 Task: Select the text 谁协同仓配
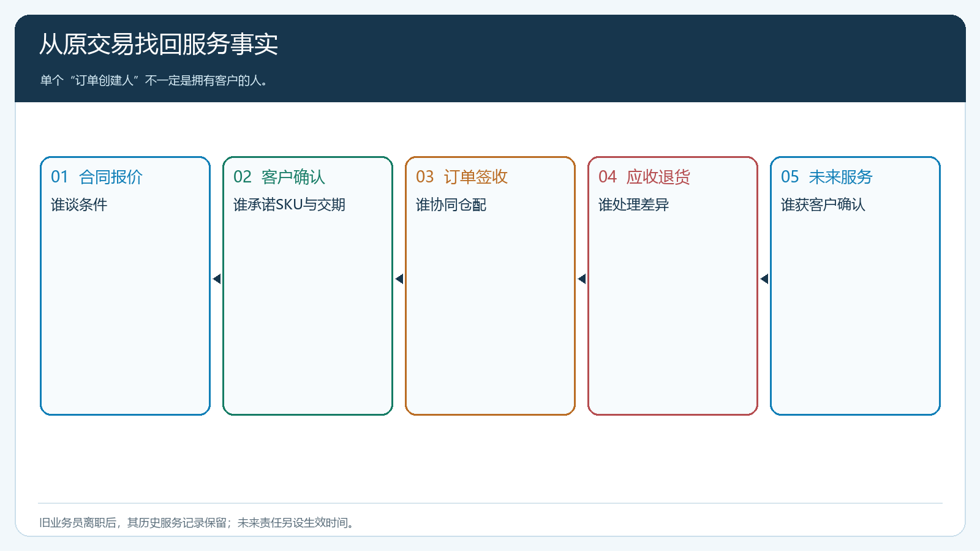click(x=451, y=204)
